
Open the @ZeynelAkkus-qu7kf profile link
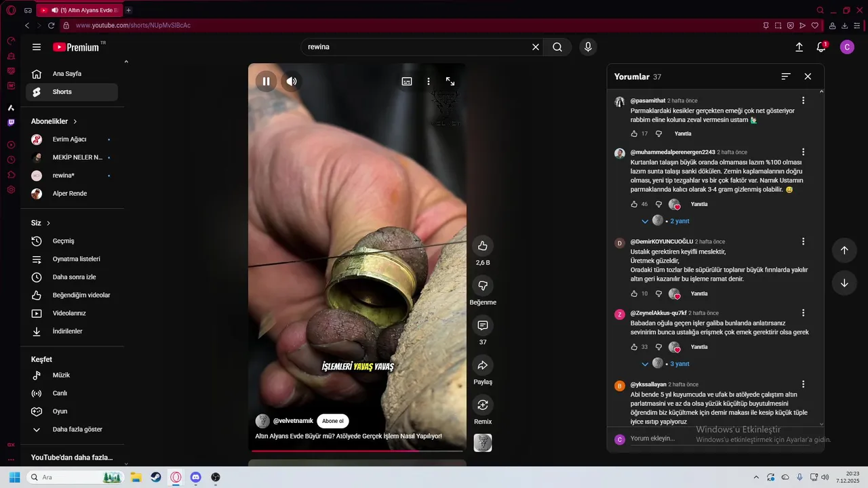658,313
